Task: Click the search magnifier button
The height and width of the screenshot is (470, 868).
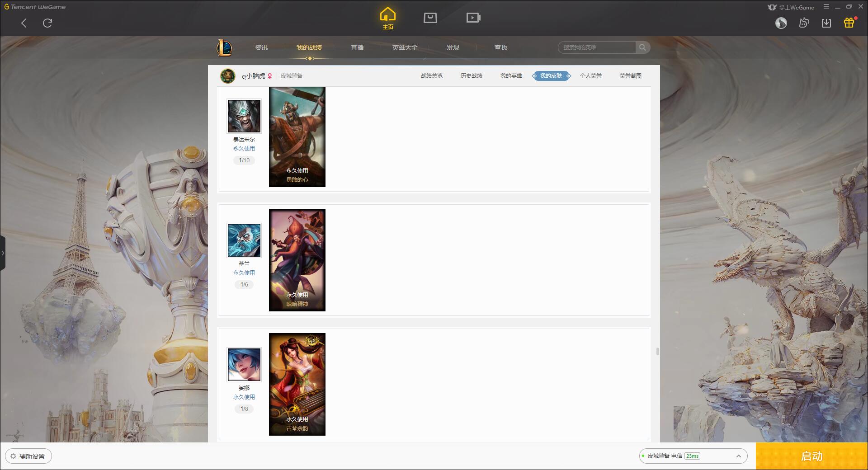Action: point(642,47)
